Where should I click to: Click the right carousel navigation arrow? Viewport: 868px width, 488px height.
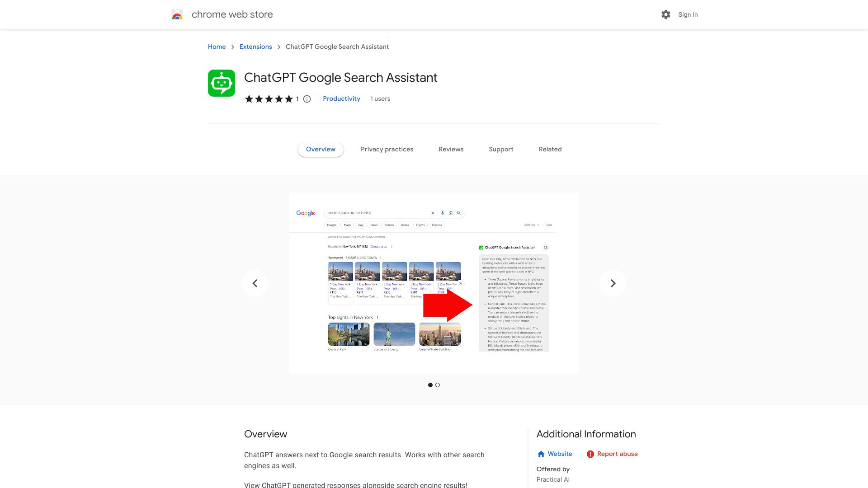tap(613, 283)
